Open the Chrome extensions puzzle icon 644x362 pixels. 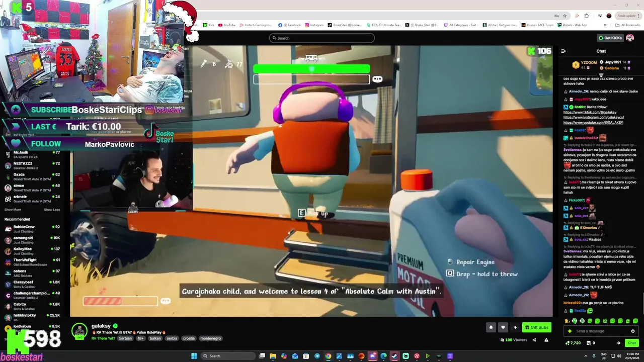point(586,16)
